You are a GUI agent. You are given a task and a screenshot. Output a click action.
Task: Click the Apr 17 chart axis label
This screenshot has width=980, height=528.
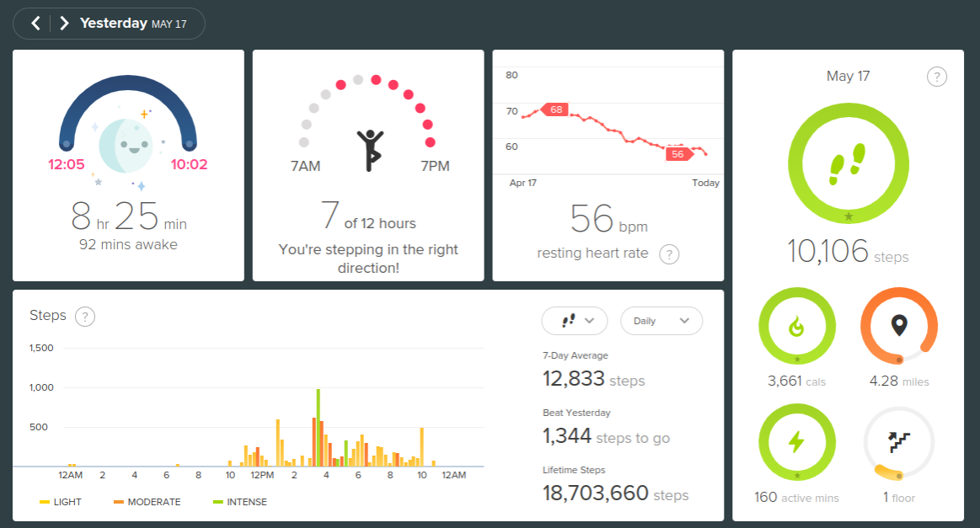click(522, 183)
